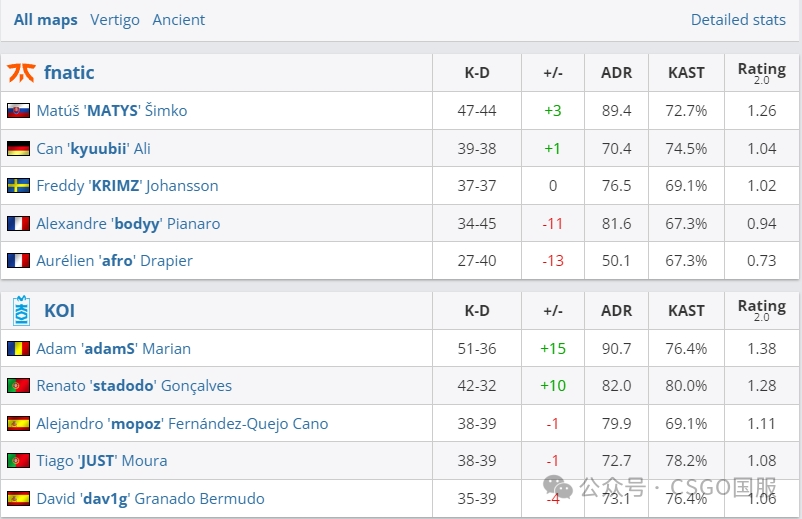
Task: Click the Swedish flag beside KRIMZ
Action: point(18,186)
